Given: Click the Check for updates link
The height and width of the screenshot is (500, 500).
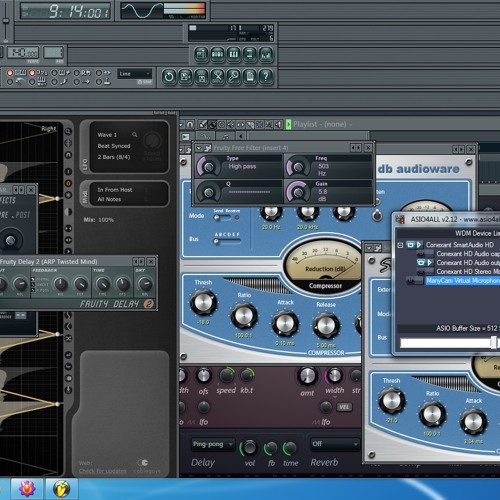Looking at the screenshot, I should click(x=103, y=471).
